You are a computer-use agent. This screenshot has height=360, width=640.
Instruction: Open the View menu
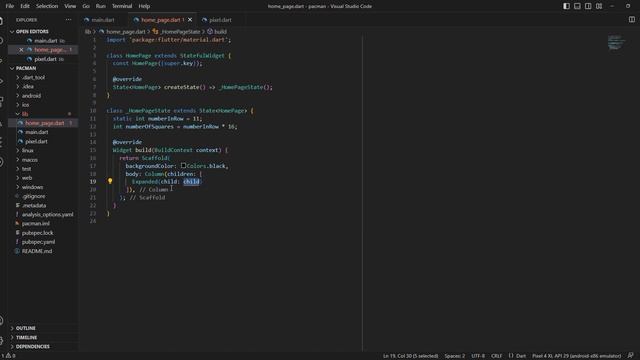click(70, 6)
